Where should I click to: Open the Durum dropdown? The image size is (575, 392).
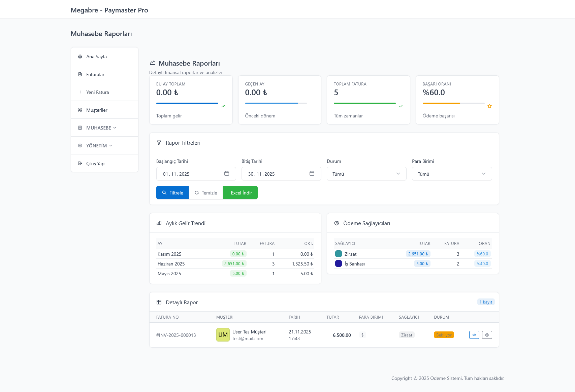(x=366, y=174)
